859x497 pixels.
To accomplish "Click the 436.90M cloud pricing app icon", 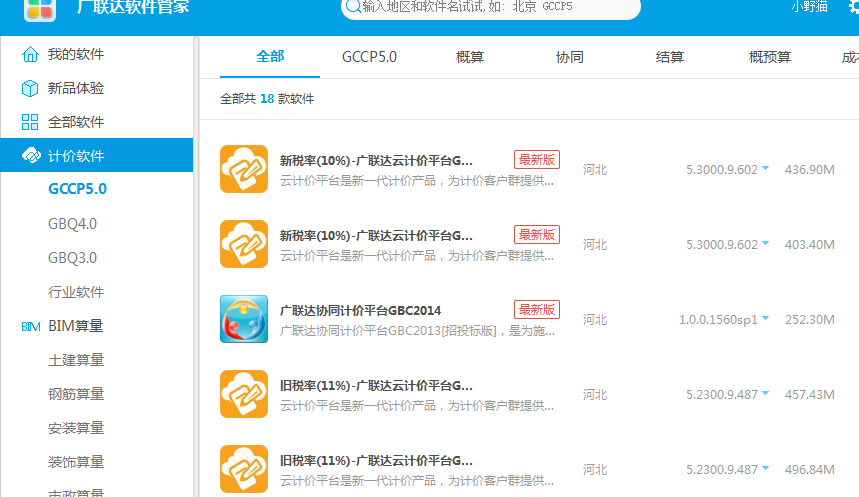I will click(x=244, y=169).
